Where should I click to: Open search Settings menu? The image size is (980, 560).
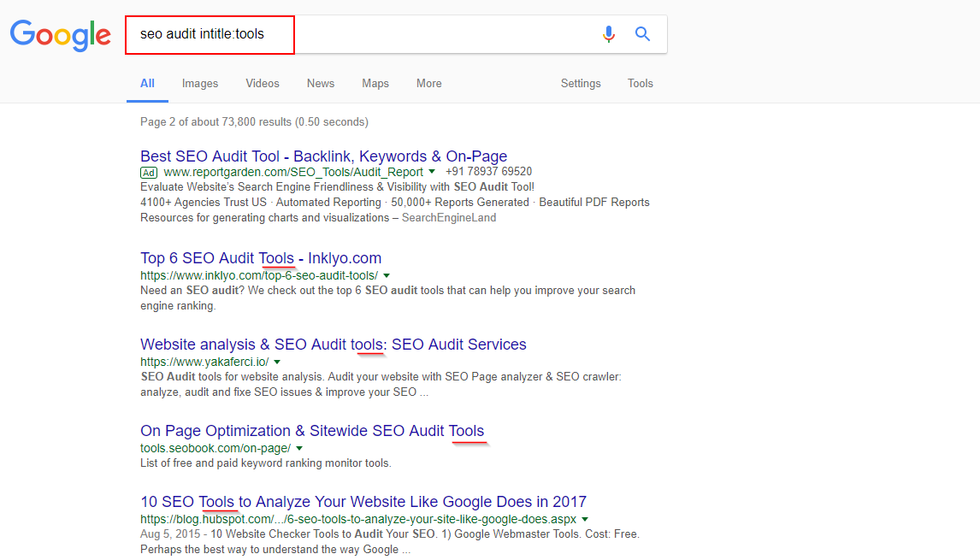pos(581,84)
